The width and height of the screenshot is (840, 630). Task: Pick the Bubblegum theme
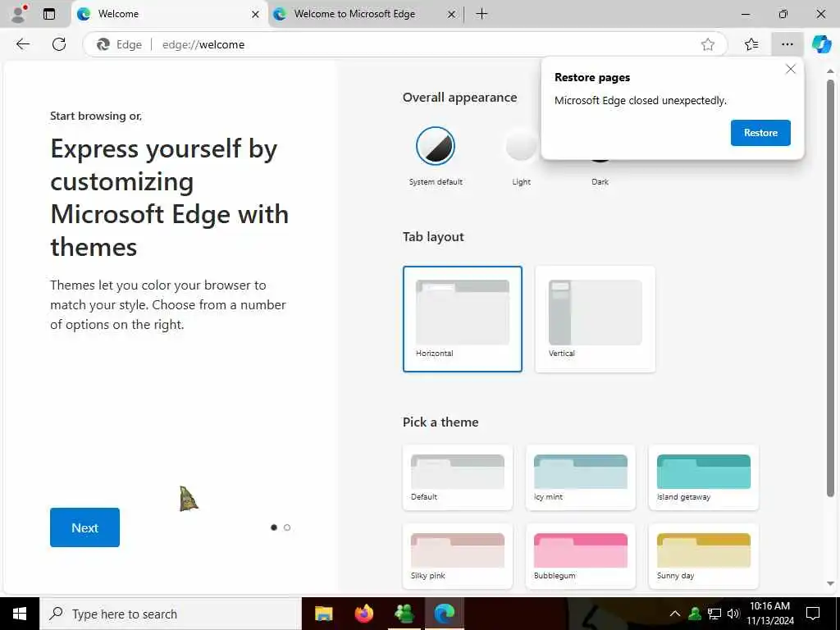pyautogui.click(x=581, y=556)
